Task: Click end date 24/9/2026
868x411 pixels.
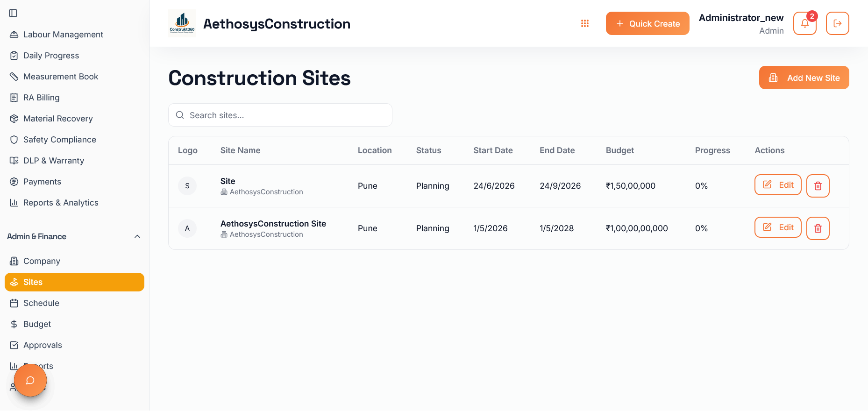Action: [x=560, y=186]
